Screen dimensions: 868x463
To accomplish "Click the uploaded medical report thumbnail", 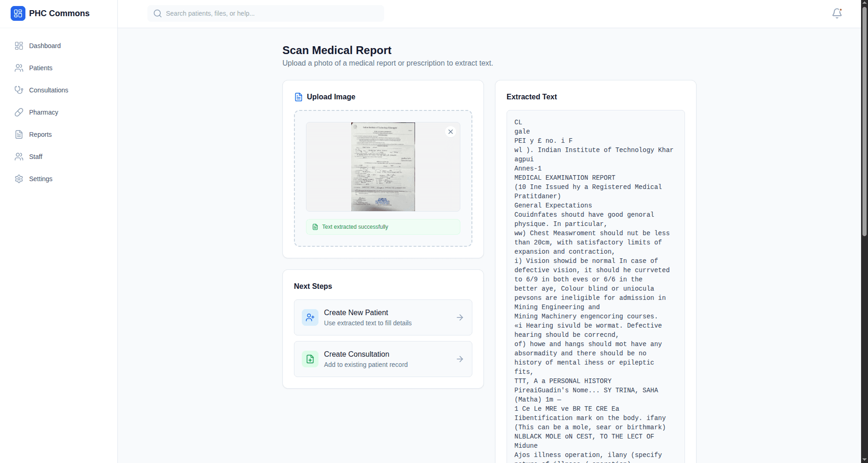I will [383, 167].
